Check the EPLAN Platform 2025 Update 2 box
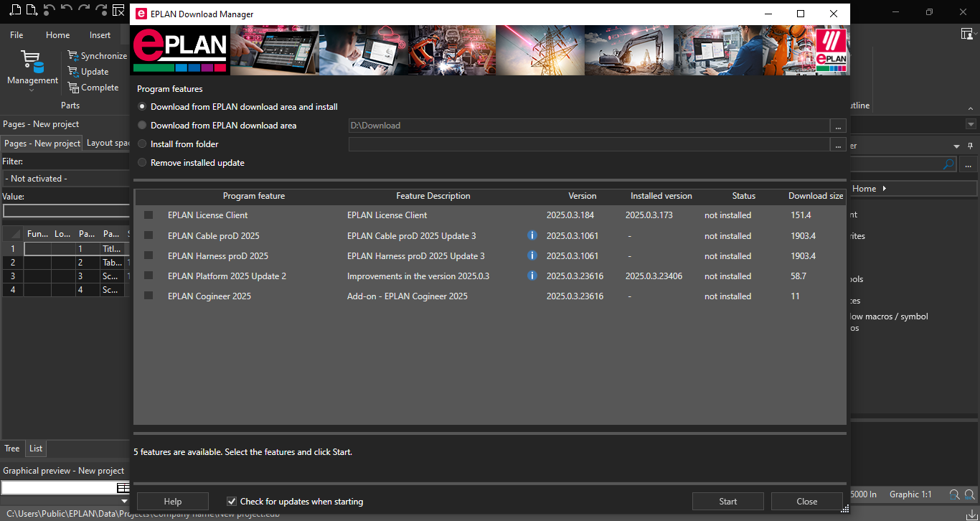Image resolution: width=980 pixels, height=521 pixels. [149, 276]
